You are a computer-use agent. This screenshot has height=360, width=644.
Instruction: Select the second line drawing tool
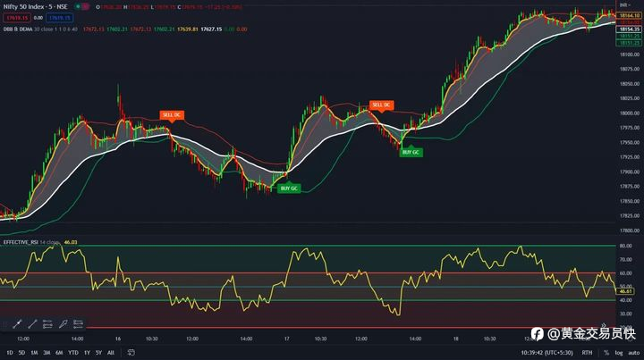coord(32,324)
